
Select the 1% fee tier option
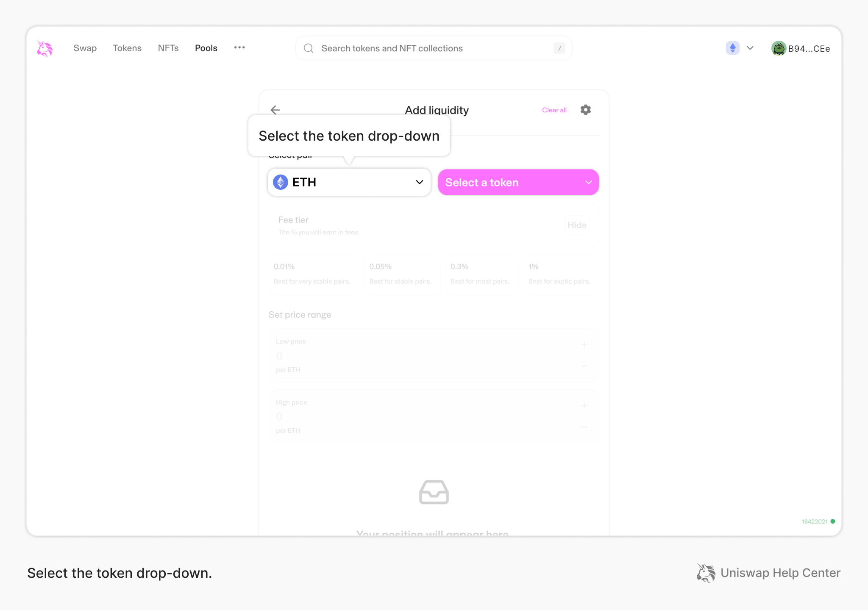(x=560, y=274)
